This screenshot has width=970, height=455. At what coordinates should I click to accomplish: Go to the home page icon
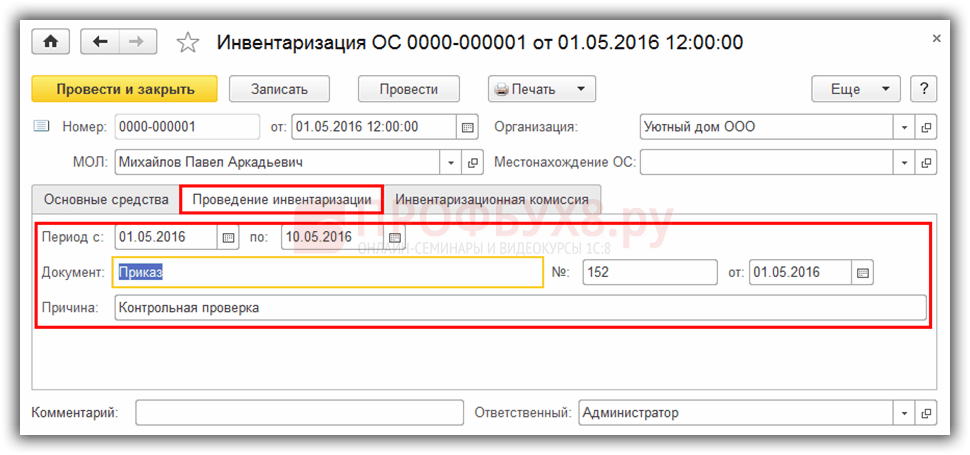[x=52, y=41]
